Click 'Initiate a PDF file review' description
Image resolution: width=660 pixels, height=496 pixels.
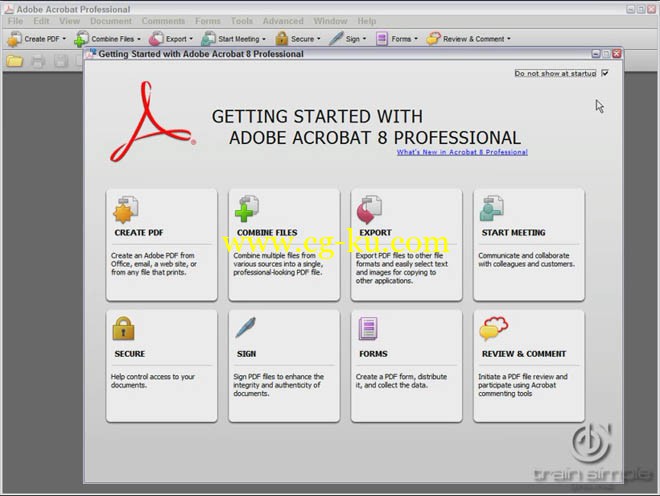tap(523, 385)
